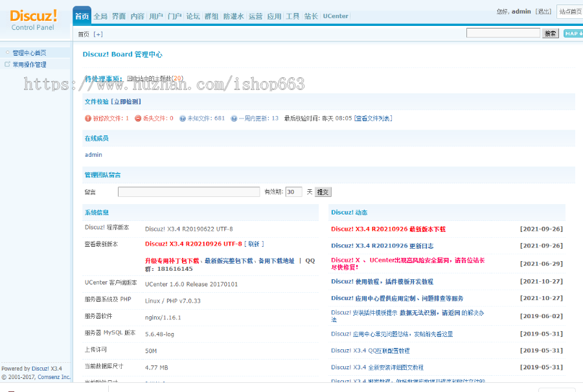This screenshot has width=583, height=392.
Task: Open the 工具 navigation tab
Action: [292, 16]
